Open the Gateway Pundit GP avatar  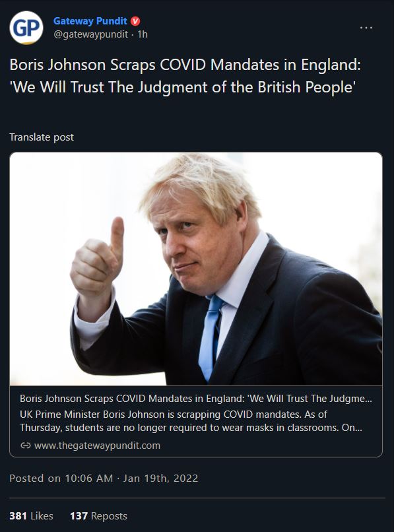[26, 28]
